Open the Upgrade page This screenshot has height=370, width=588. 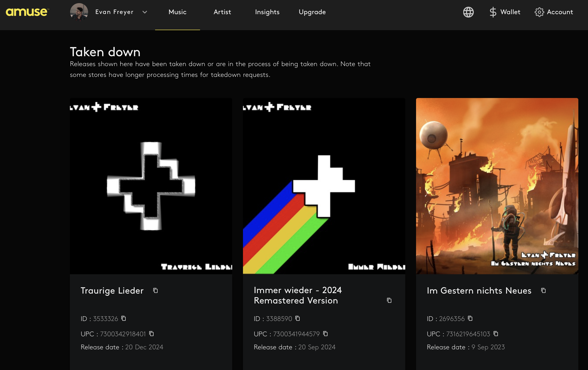pyautogui.click(x=312, y=12)
